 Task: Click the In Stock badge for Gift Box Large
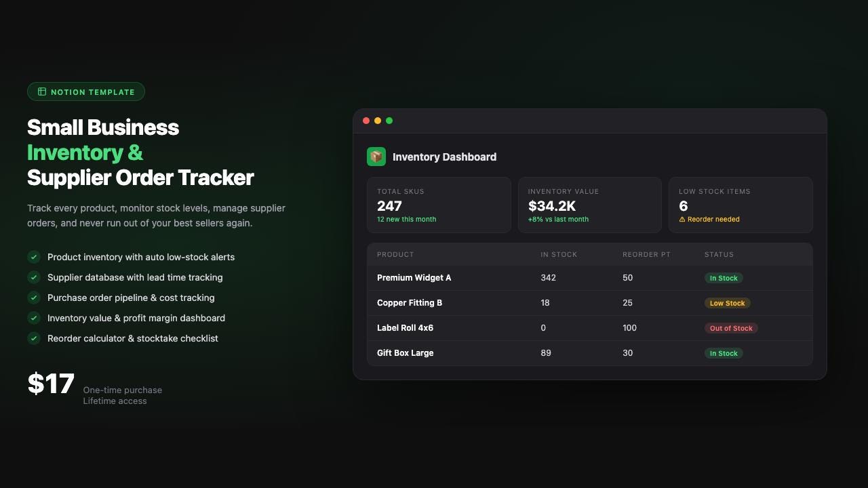point(724,353)
